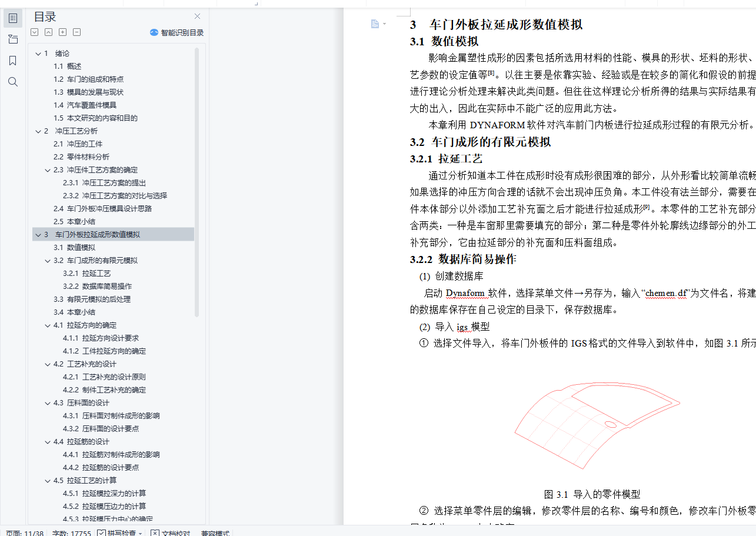This screenshot has width=756, height=536.
Task: Go to '1.2 车门的组成和特点' outline entry
Action: pyautogui.click(x=88, y=79)
